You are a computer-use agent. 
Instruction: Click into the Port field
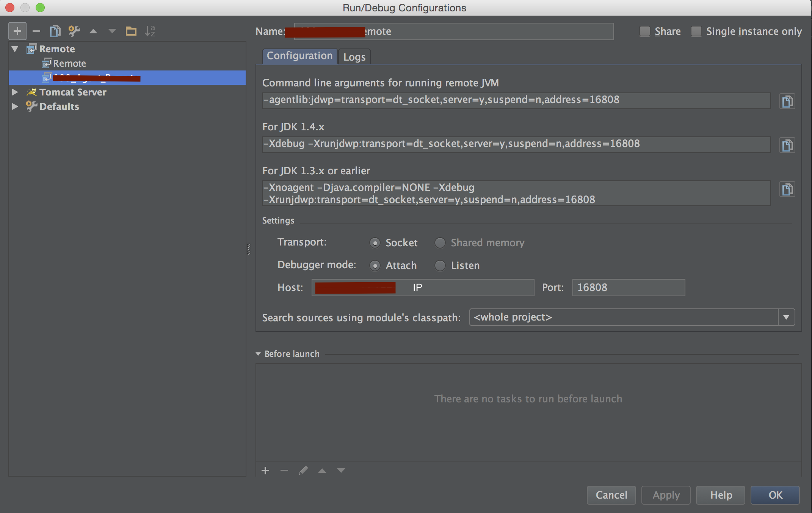pos(628,288)
